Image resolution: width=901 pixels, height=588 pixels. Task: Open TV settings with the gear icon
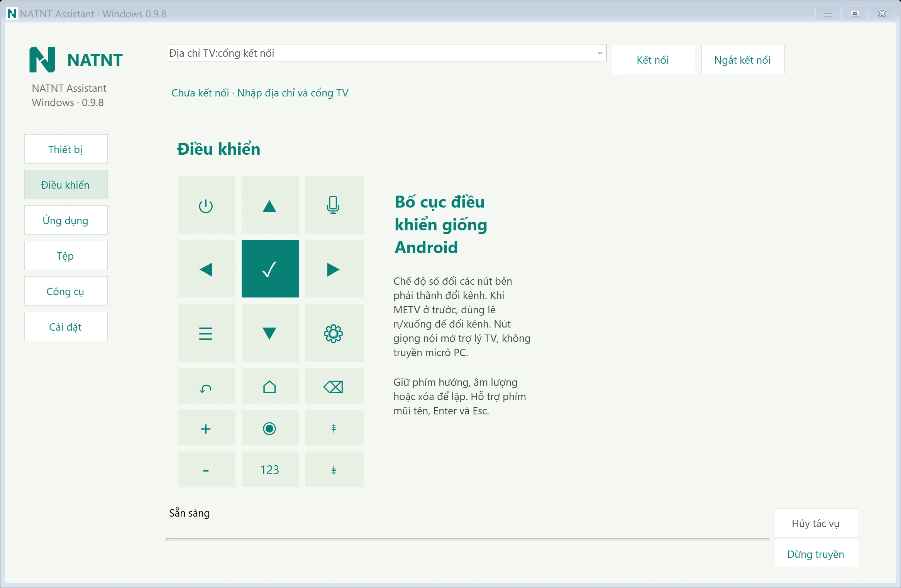334,333
